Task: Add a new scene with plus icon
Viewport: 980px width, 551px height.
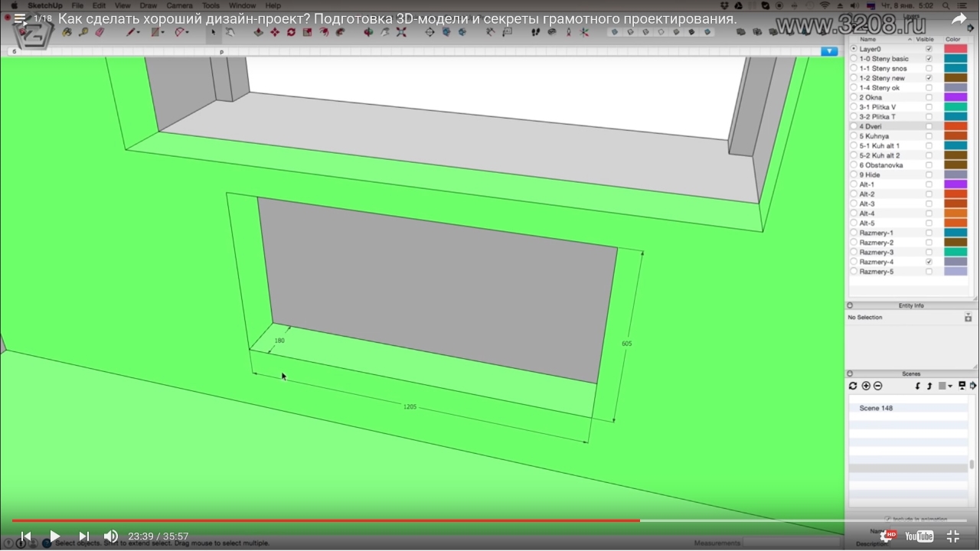Action: point(866,386)
